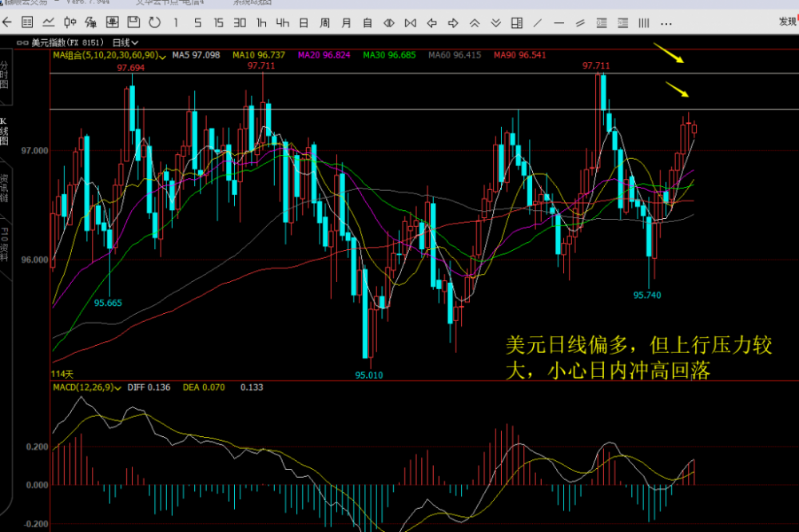Click the 95.740 low price label
This screenshot has width=799, height=532.
pos(647,295)
